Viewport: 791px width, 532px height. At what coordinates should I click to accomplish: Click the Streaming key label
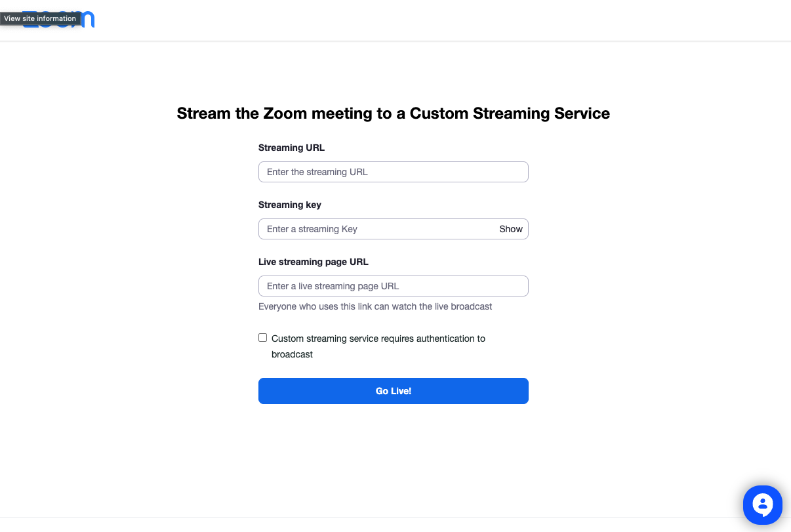(x=290, y=205)
